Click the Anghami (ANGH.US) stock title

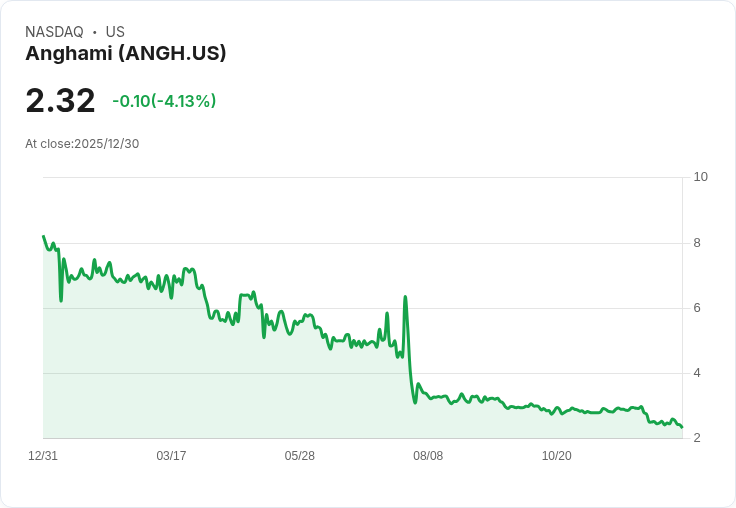[x=125, y=54]
